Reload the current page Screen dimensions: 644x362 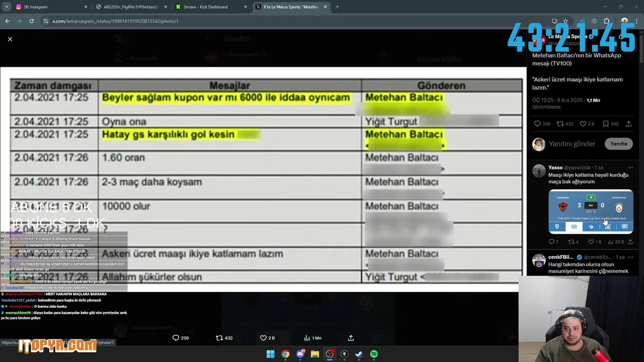point(31,21)
